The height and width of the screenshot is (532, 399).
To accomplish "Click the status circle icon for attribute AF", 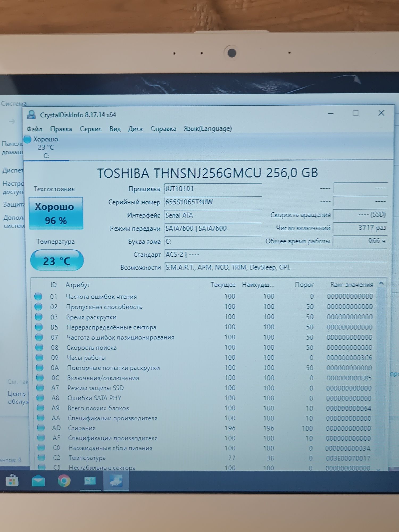I will tap(41, 438).
